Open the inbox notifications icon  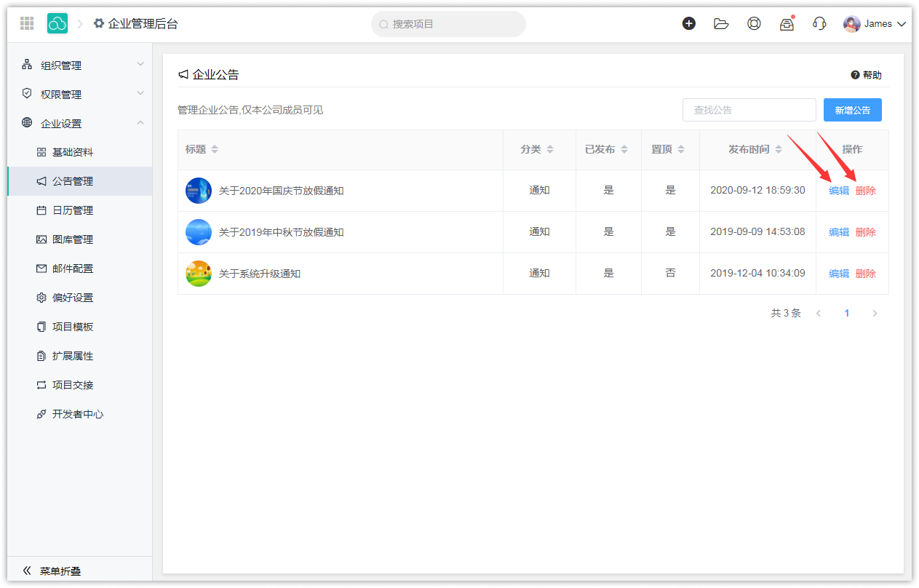[x=787, y=24]
